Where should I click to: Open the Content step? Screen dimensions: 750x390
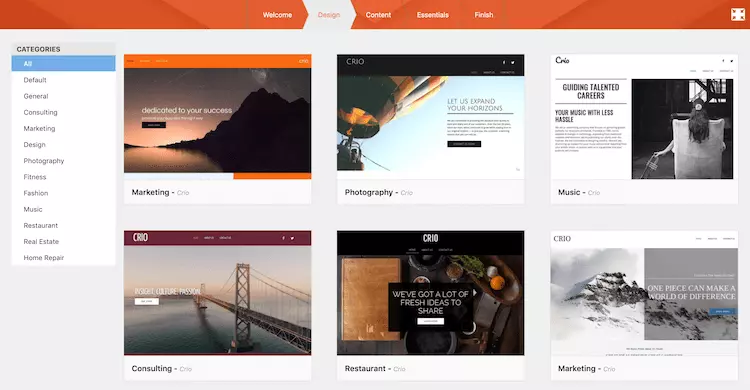(x=378, y=15)
